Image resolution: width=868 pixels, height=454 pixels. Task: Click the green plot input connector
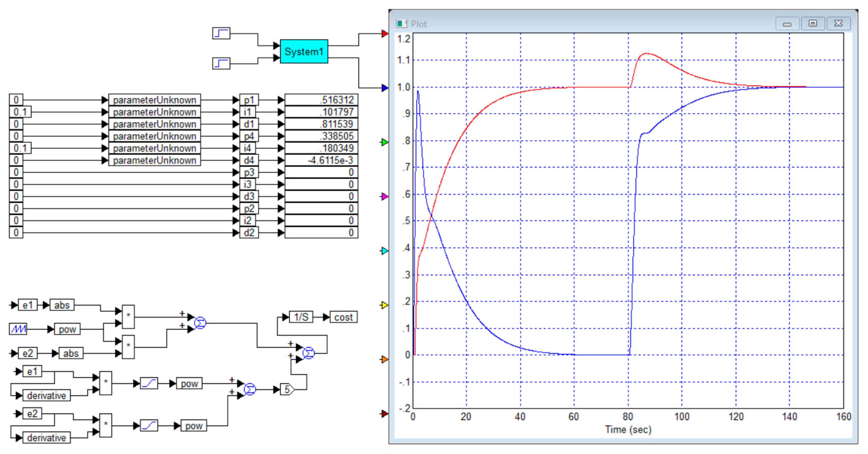(x=385, y=142)
